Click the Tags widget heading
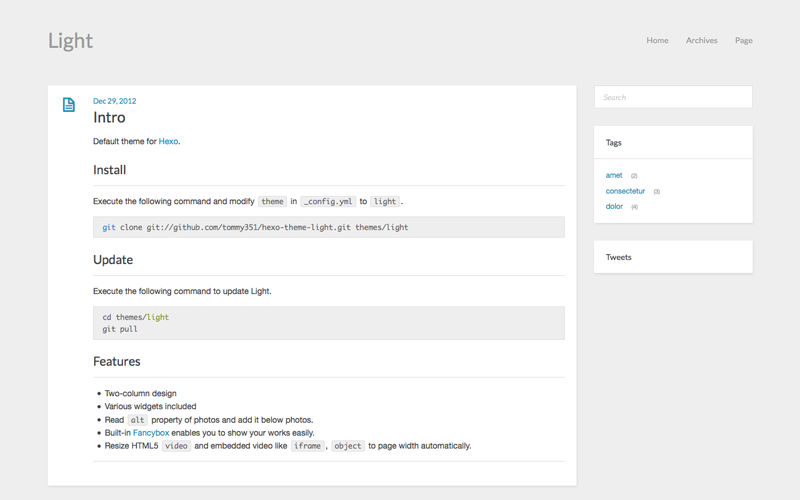The height and width of the screenshot is (500, 800). click(614, 143)
